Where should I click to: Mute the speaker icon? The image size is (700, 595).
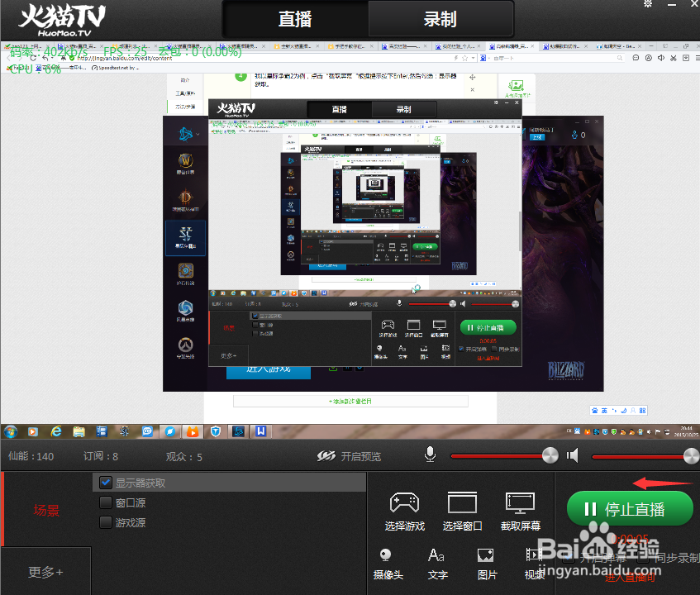pos(573,455)
